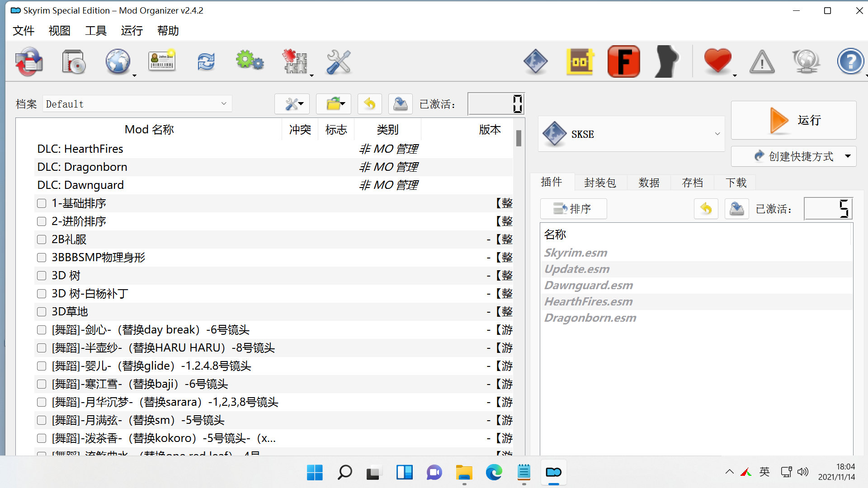This screenshot has height=488, width=868.
Task: Open the 创建快捷方式 dropdown arrow
Action: click(x=848, y=156)
